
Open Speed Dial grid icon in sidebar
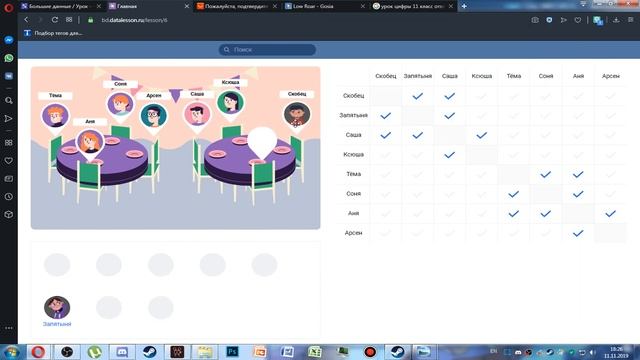tap(9, 142)
